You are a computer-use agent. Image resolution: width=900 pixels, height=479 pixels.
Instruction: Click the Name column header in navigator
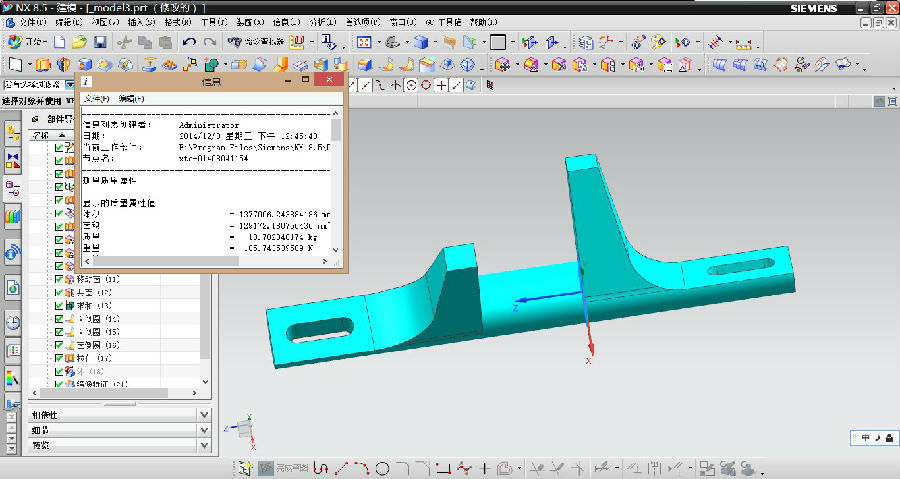coord(40,134)
